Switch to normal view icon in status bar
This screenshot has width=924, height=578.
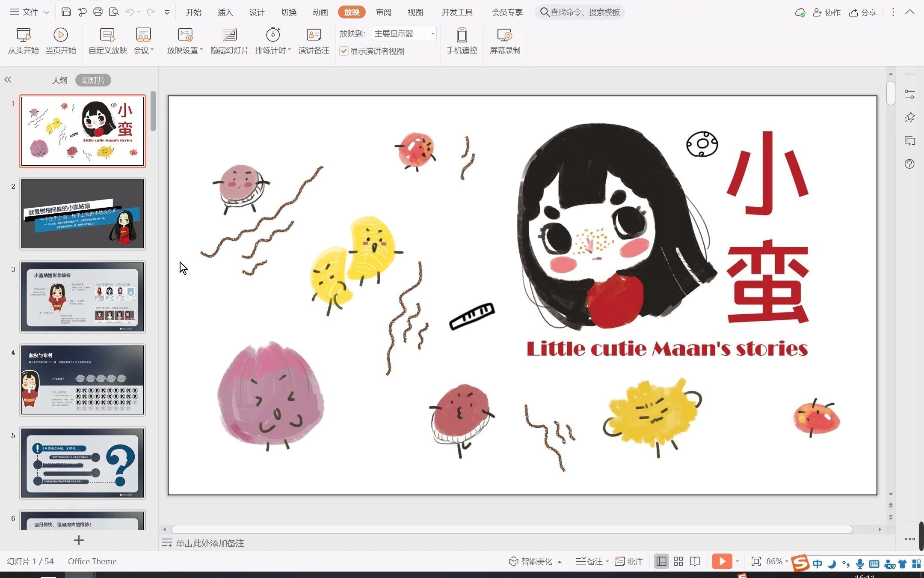(661, 561)
